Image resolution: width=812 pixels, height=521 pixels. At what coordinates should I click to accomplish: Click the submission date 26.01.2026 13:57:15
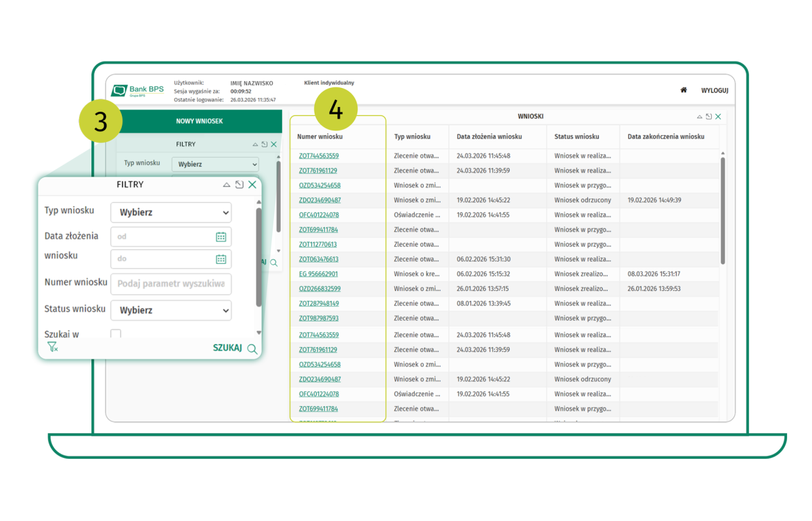[x=483, y=289]
